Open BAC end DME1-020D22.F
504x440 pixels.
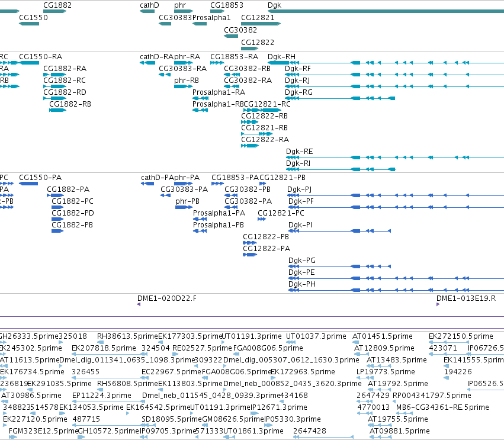[139, 304]
